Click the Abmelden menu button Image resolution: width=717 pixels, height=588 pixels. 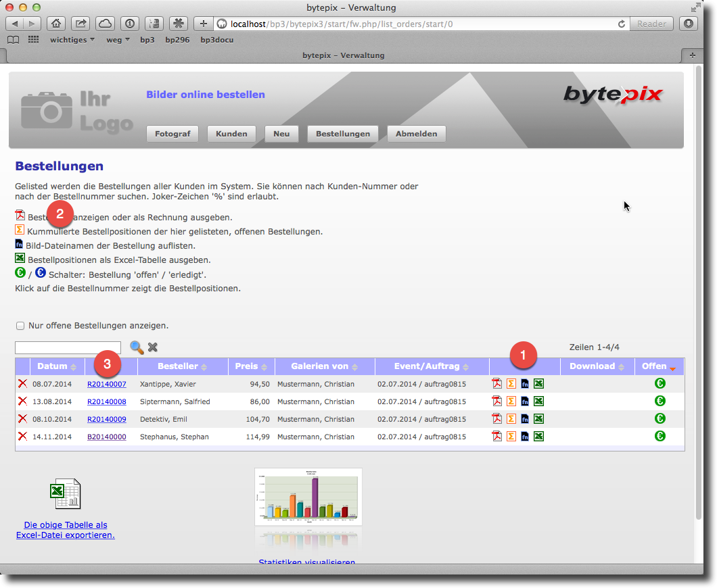416,134
